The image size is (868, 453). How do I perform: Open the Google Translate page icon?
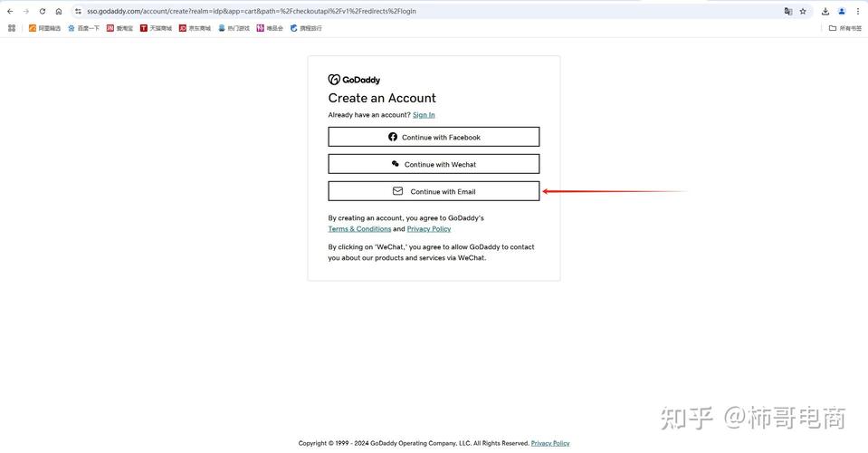tap(788, 11)
